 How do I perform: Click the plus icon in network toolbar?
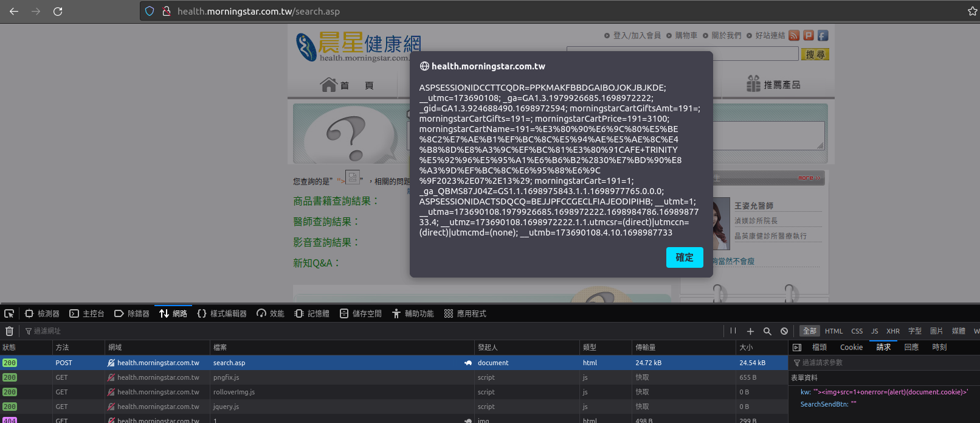(750, 331)
